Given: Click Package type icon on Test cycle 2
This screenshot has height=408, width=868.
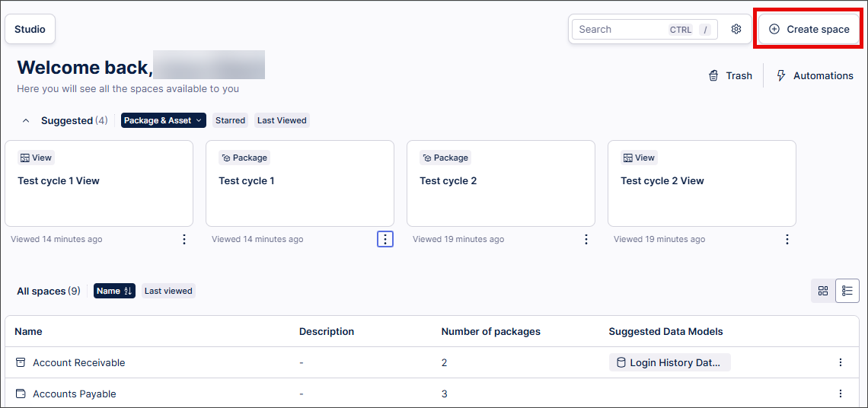Looking at the screenshot, I should tap(427, 158).
